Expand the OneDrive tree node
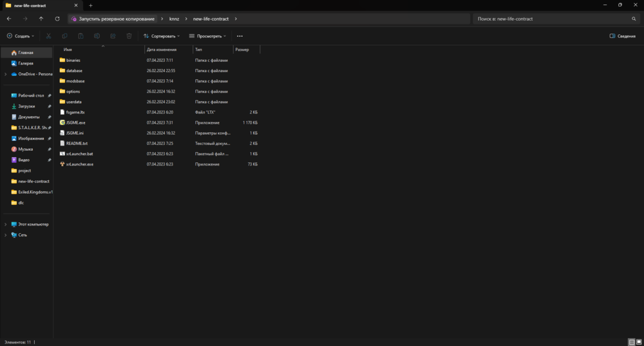Viewport: 644px width, 346px height. click(6, 74)
